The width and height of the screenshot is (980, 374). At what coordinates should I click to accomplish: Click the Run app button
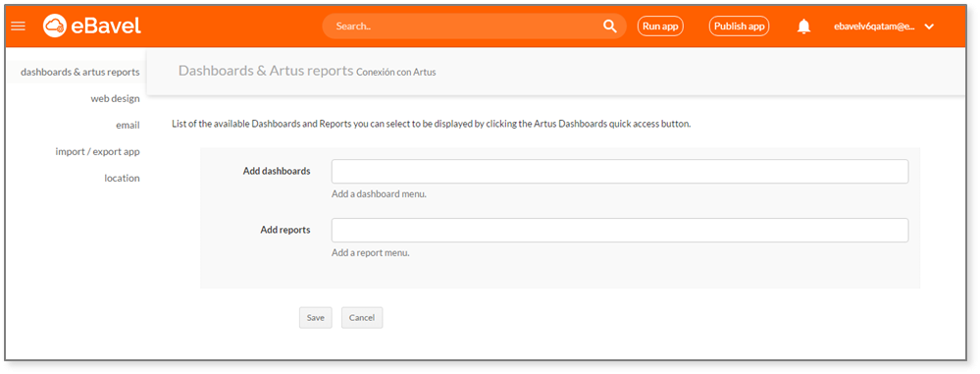tap(660, 27)
